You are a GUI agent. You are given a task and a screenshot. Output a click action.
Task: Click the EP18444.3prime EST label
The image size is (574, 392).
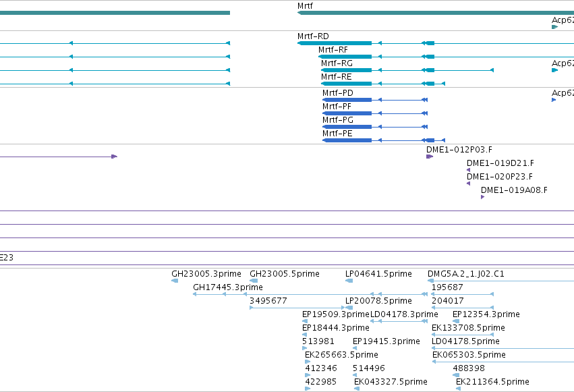(336, 328)
